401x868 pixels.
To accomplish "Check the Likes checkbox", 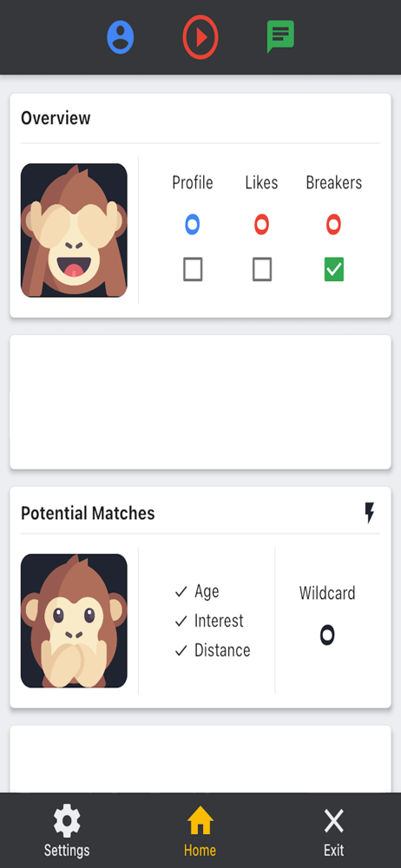I will click(x=262, y=270).
